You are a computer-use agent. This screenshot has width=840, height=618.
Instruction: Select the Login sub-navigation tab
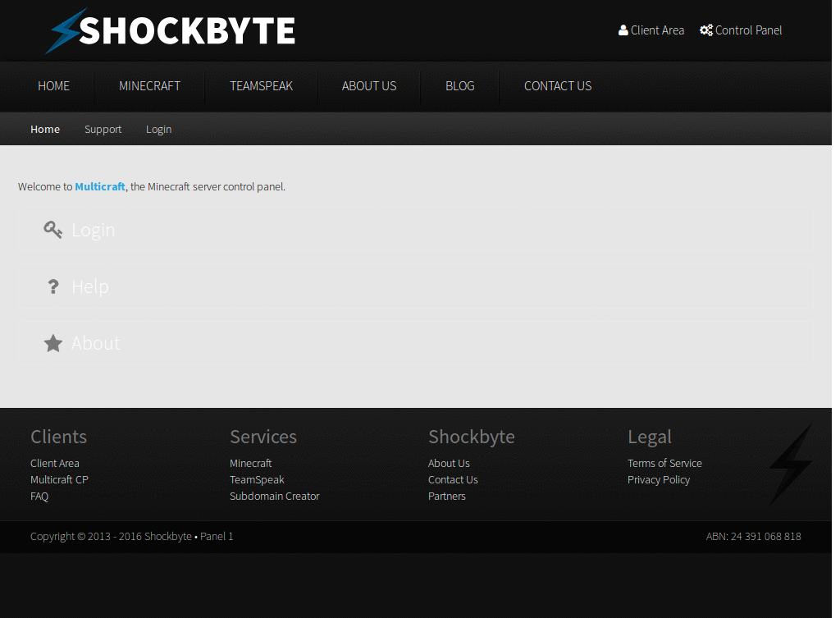tap(158, 129)
